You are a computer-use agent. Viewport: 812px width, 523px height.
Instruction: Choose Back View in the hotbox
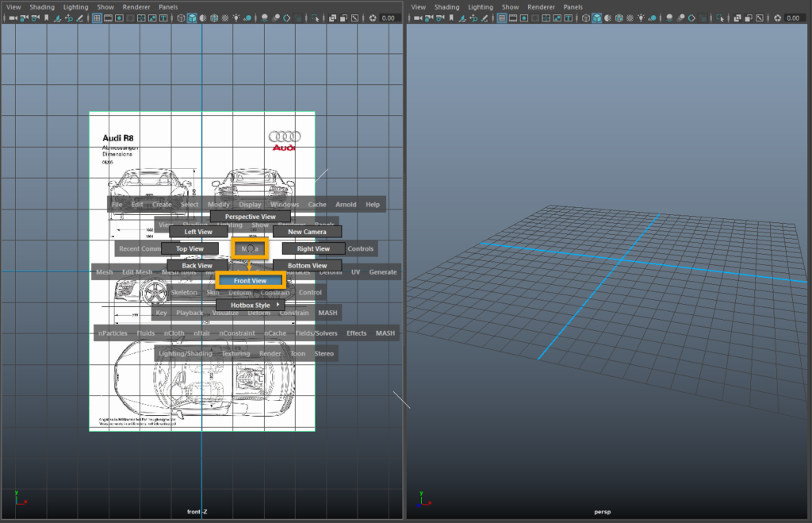(x=197, y=265)
